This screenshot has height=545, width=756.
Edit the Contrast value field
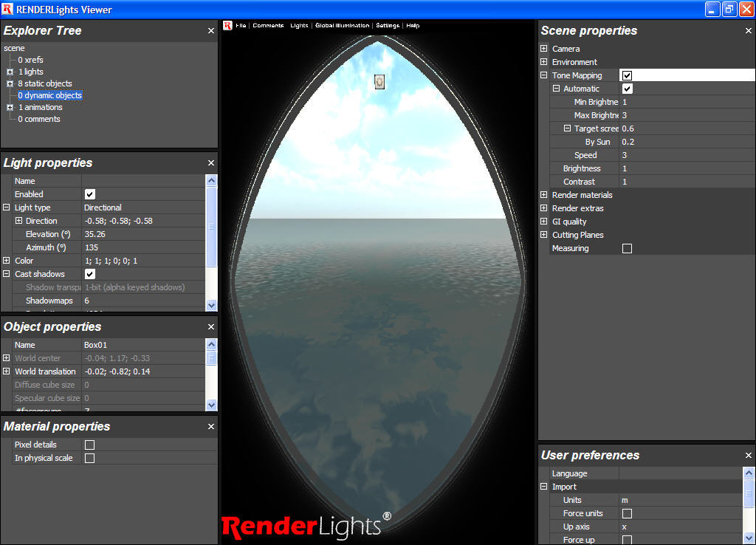coord(687,182)
